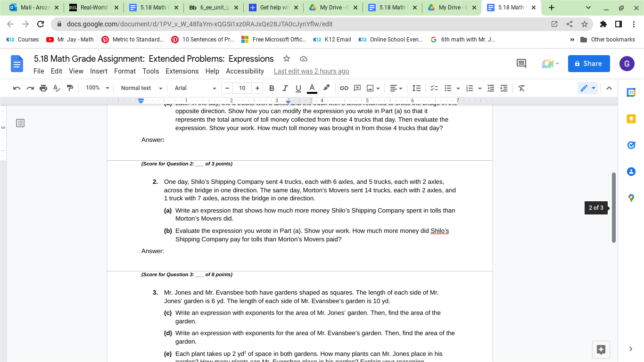Collapse the toolbar with the chevron
Image resolution: width=644 pixels, height=362 pixels.
point(609,88)
